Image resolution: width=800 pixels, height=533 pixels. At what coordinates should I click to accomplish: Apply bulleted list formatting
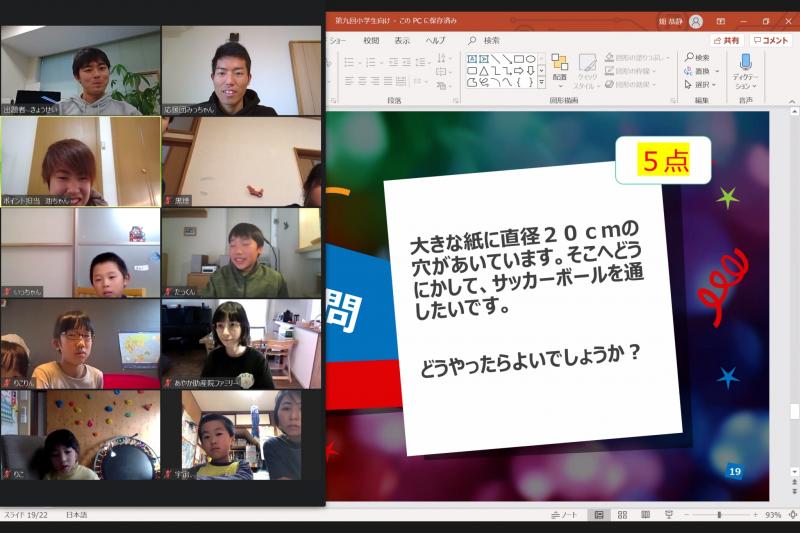pos(349,62)
